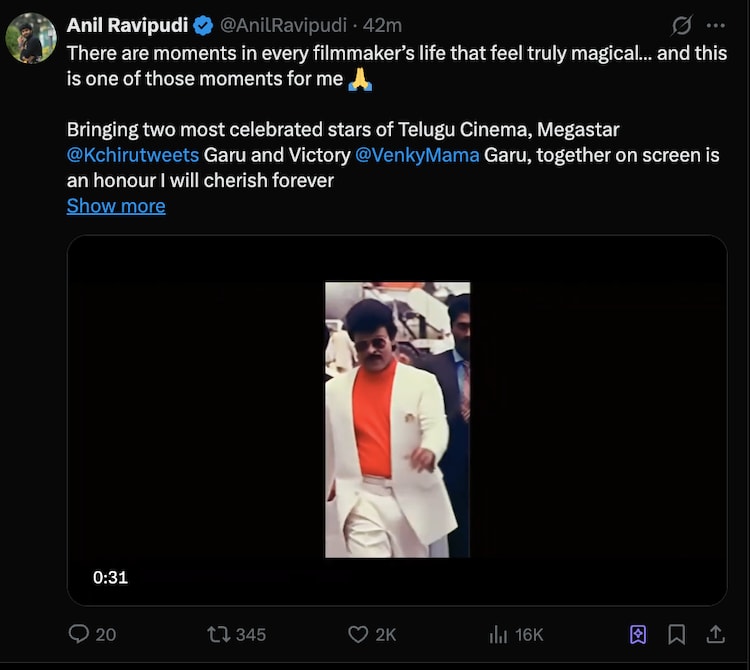Open the @Kchirutweets mention
Viewport: 750px width, 670px height.
pyautogui.click(x=133, y=155)
